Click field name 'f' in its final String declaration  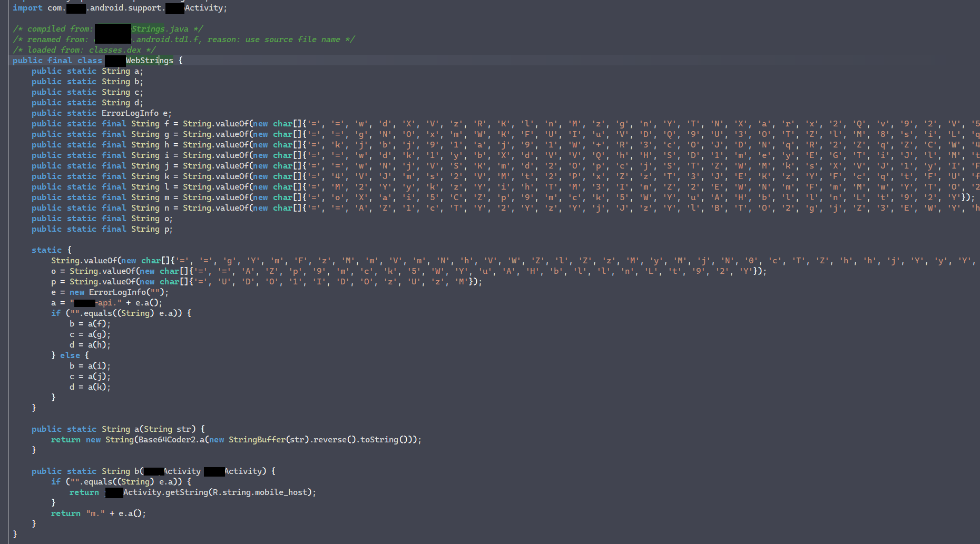click(167, 124)
